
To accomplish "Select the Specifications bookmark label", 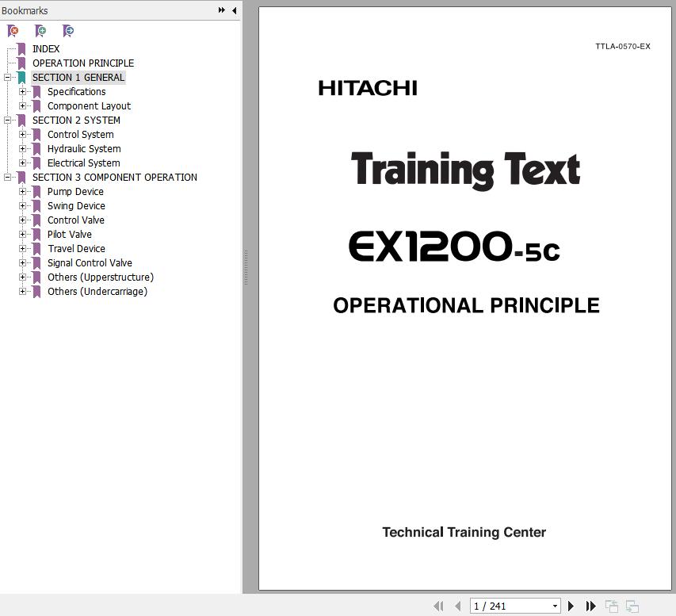I will tap(76, 92).
